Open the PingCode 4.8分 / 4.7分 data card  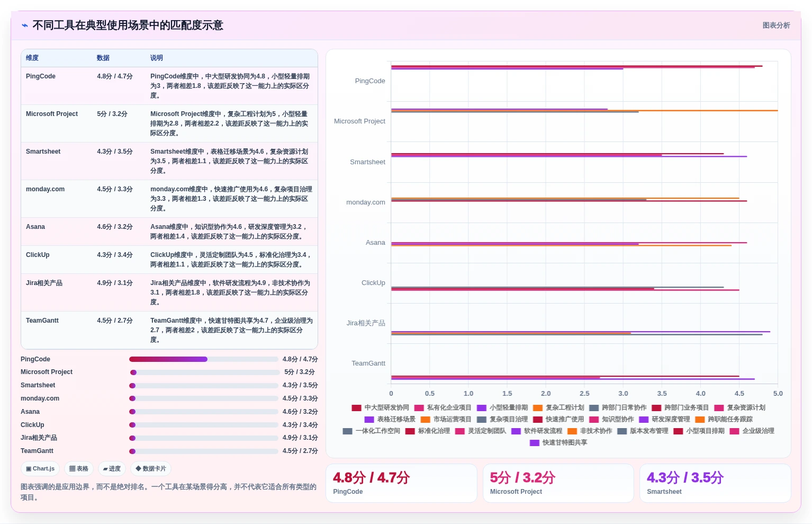(401, 483)
